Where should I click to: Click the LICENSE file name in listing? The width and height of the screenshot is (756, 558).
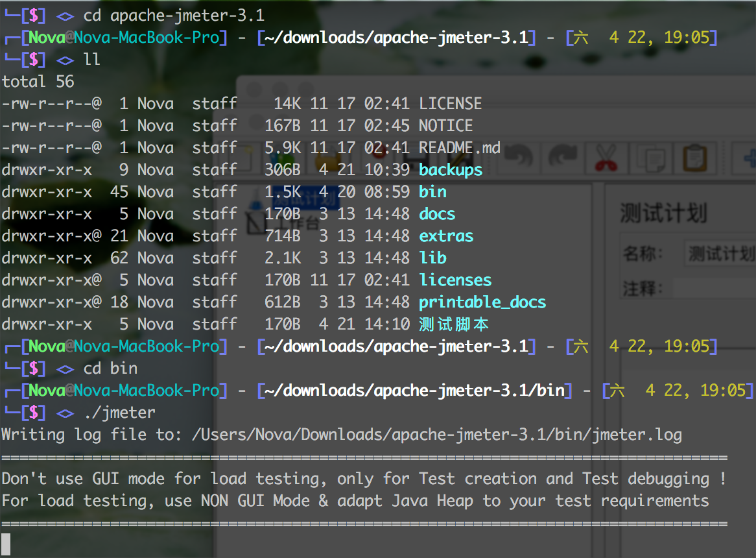click(x=451, y=104)
